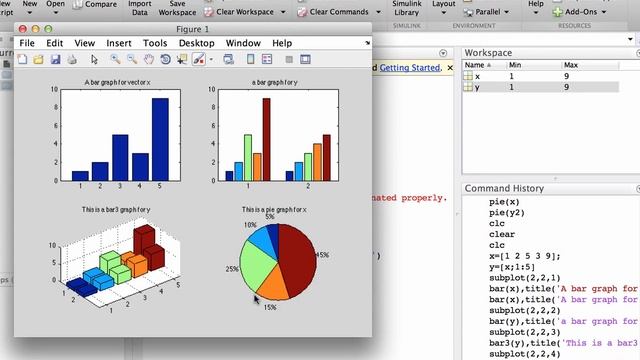Click the Show Plot Tools and Dock icon
The image size is (640, 360).
coord(305,60)
